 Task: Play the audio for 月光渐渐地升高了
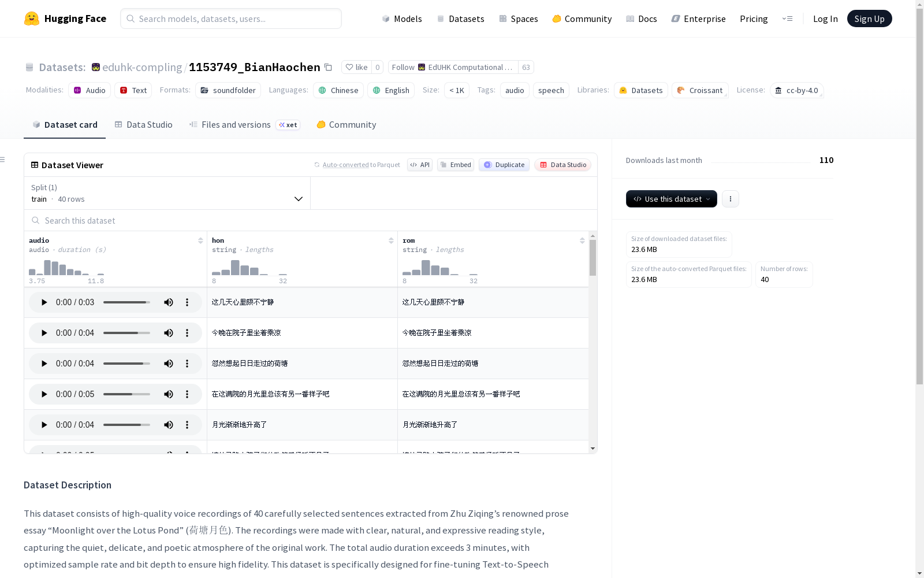click(44, 425)
